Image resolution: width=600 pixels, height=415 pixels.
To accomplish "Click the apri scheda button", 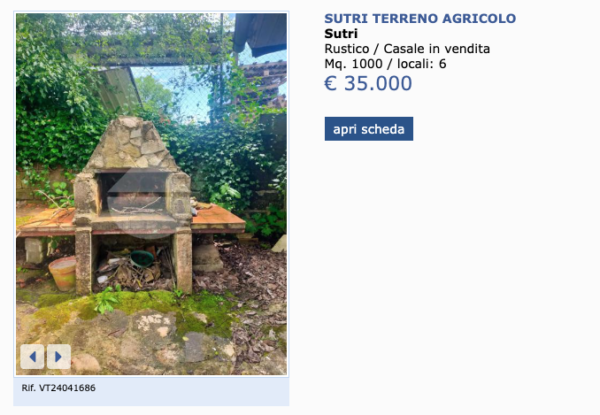I will coord(368,129).
